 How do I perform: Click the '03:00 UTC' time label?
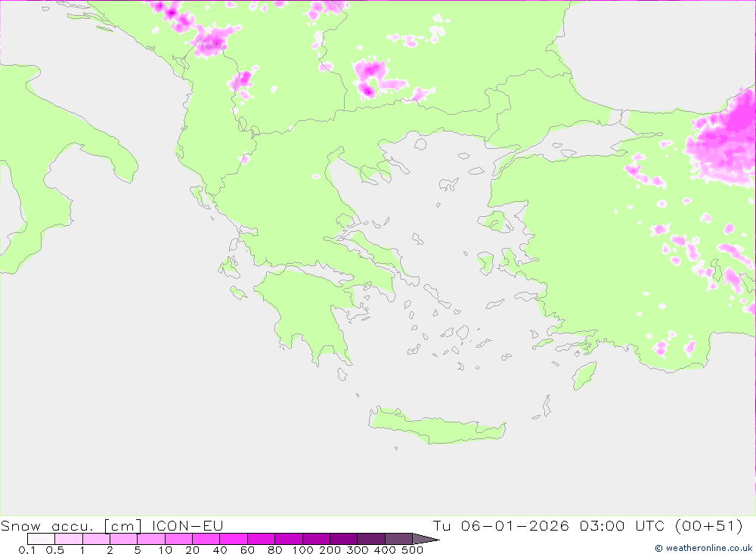pyautogui.click(x=622, y=525)
